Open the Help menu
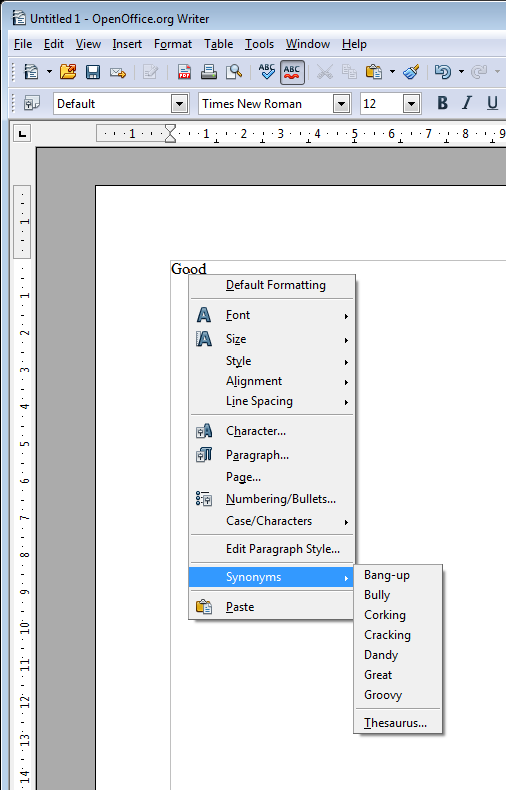The width and height of the screenshot is (506, 790). 354,44
